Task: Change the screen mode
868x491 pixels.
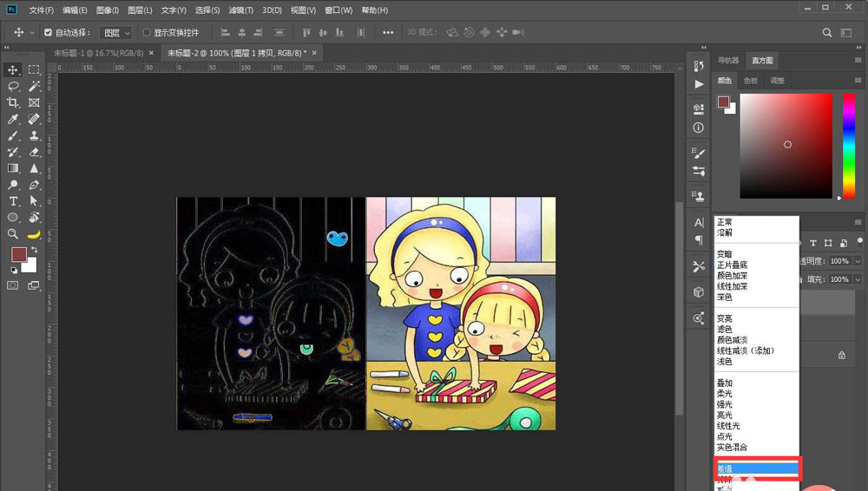Action: tap(35, 285)
